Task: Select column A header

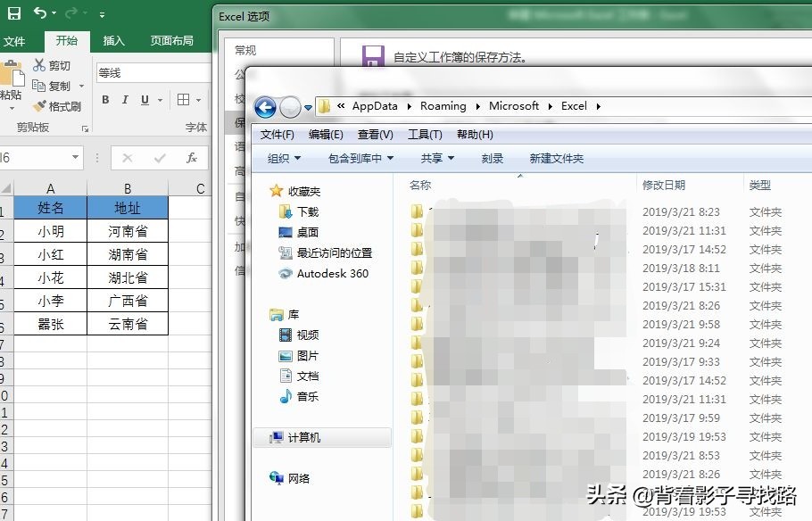Action: point(50,188)
